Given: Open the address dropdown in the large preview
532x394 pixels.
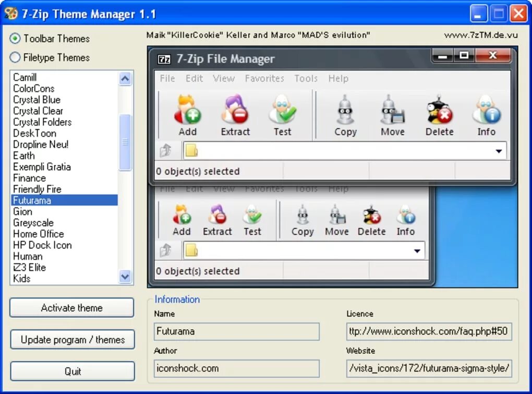Looking at the screenshot, I should (x=499, y=151).
